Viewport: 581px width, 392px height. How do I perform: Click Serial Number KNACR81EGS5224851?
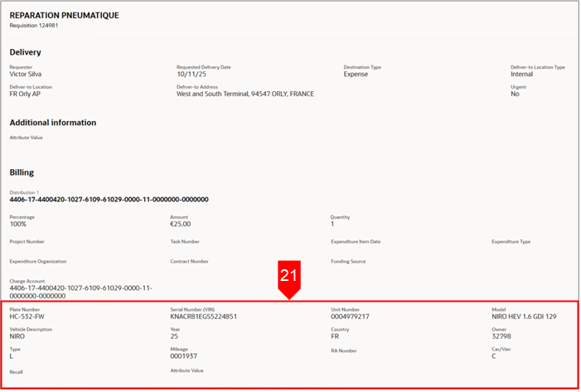[203, 317]
